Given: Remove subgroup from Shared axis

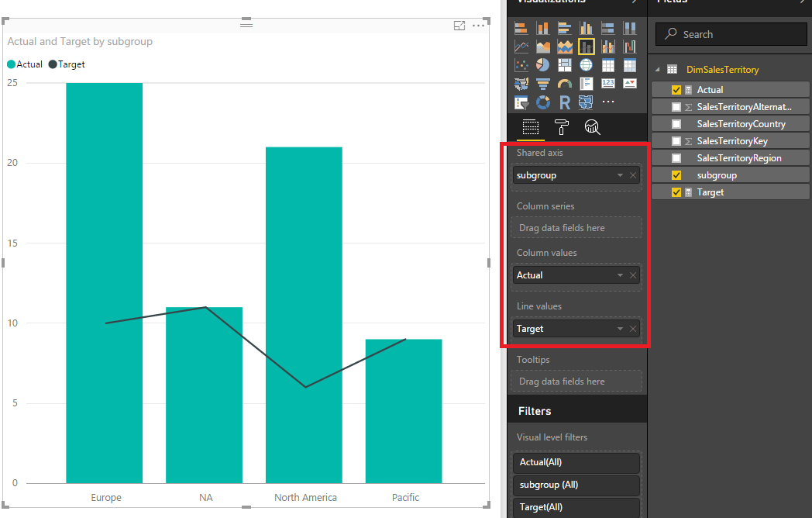Looking at the screenshot, I should pos(633,175).
